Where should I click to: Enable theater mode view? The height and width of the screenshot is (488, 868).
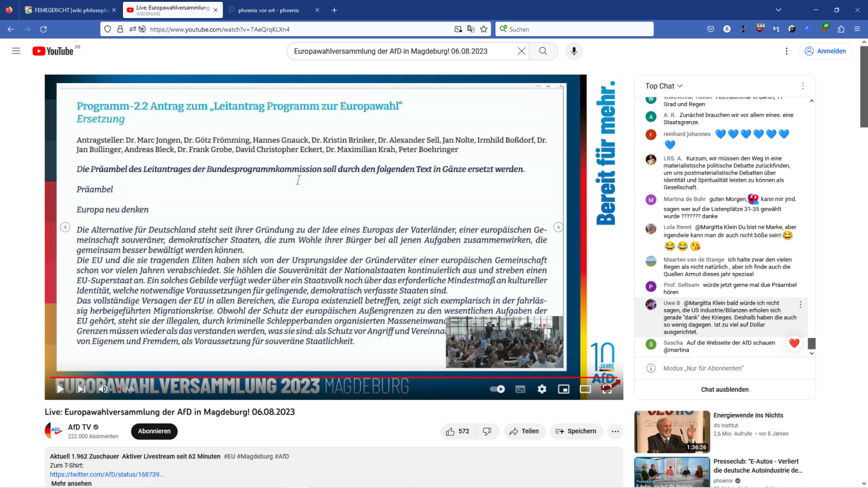585,389
